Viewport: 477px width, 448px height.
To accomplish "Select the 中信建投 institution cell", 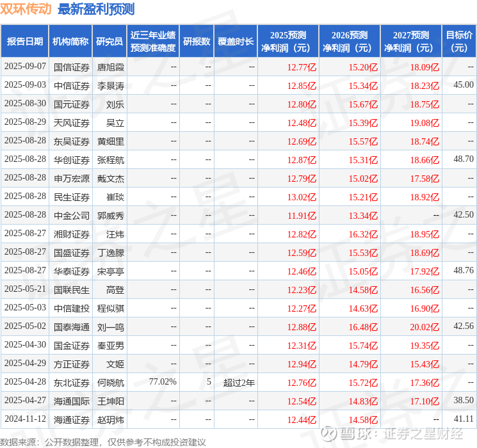I will [72, 308].
